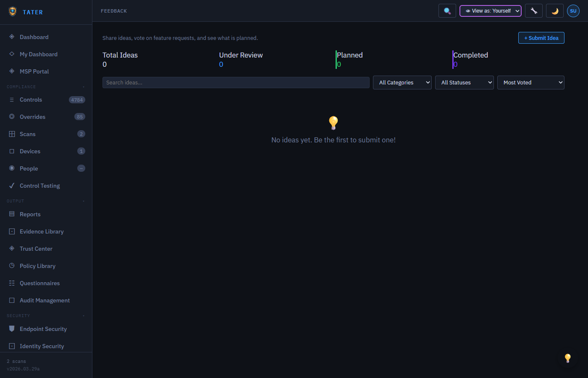Screen dimensions: 588x378
Task: Click the Overrides circle icon
Action: (x=12, y=117)
